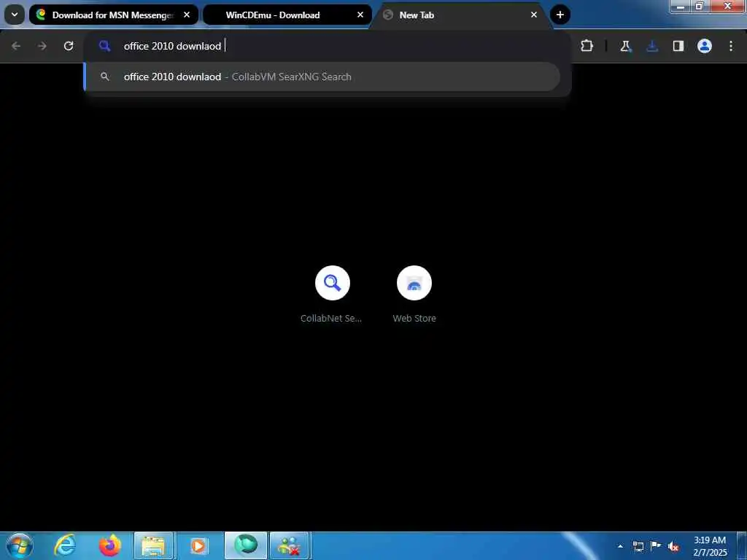Open the tab search dropdown arrow
The width and height of the screenshot is (747, 560).
tap(15, 15)
